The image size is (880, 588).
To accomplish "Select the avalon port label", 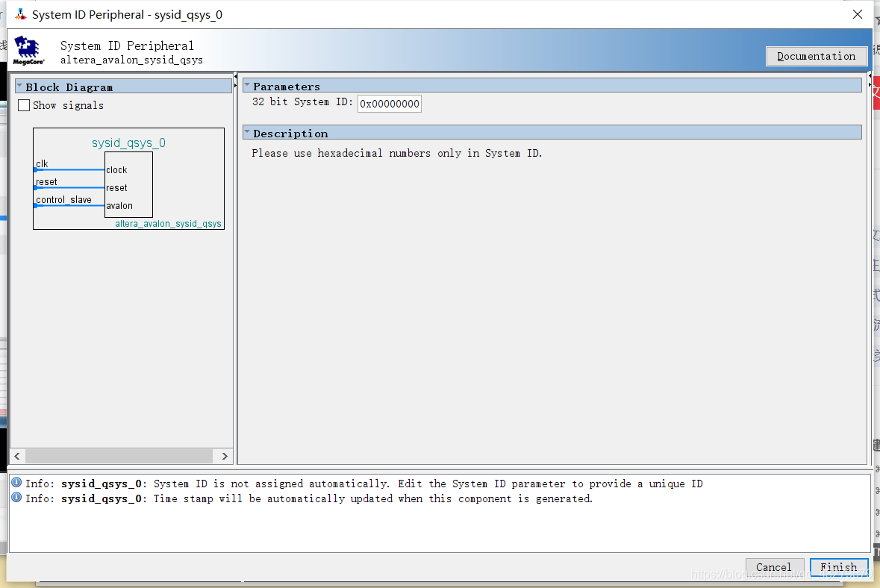I will click(119, 206).
